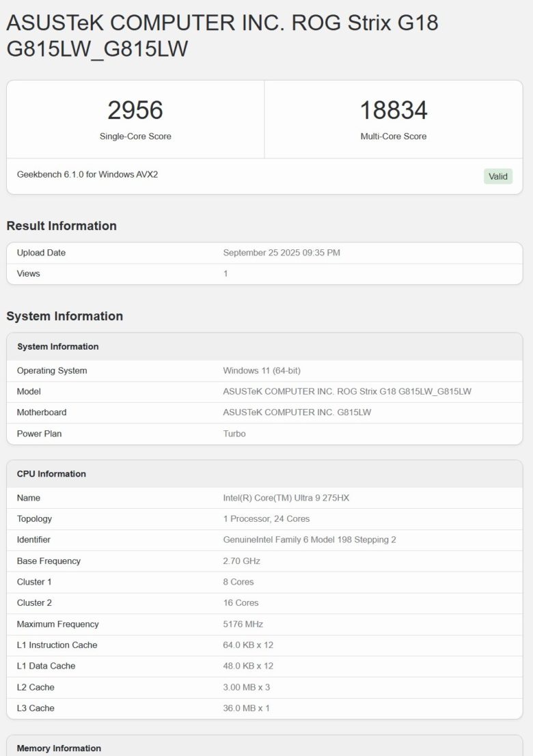
Task: Select Intel(R) Core(TM) Ultra 9 275HX value
Action: pos(286,498)
